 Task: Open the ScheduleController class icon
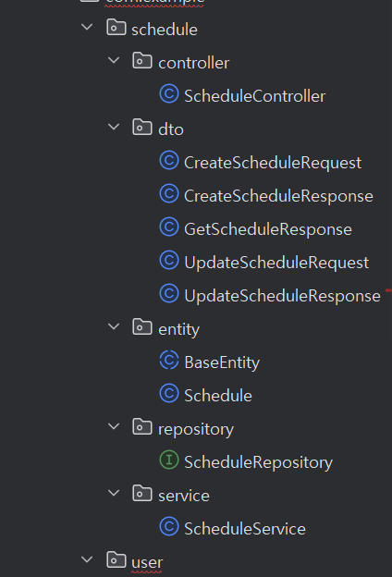pyautogui.click(x=169, y=93)
